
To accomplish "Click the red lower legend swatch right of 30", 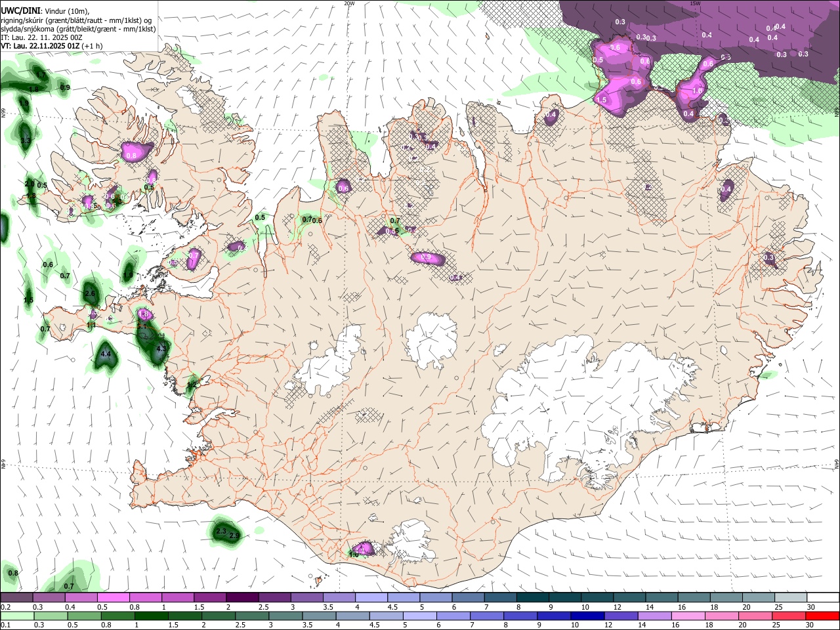I will (x=823, y=616).
